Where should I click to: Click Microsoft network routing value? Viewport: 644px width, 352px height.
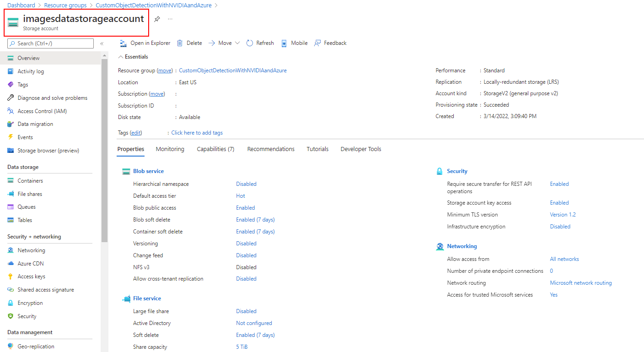point(581,283)
